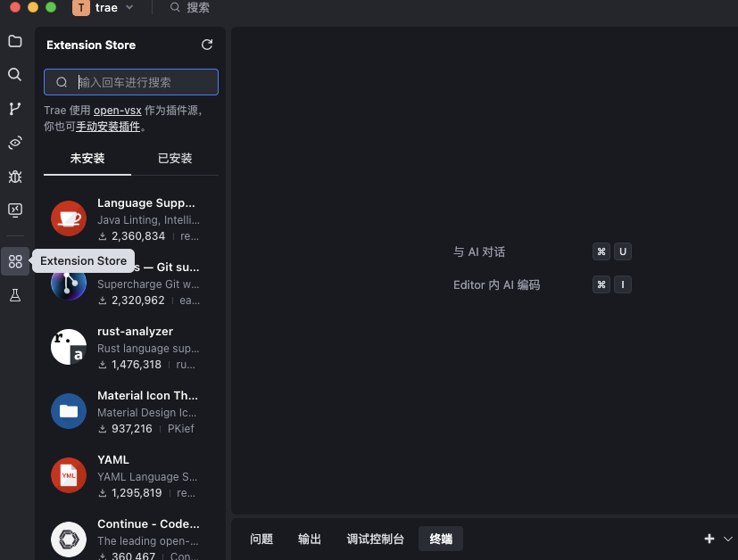
Task: Open the Language Supp... extension title
Action: 146,203
